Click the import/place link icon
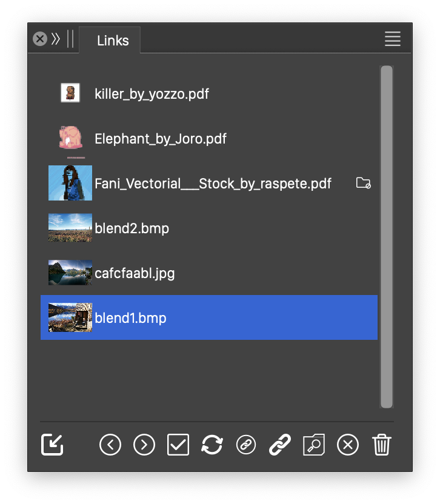The height and width of the screenshot is (504, 440). coord(53,445)
